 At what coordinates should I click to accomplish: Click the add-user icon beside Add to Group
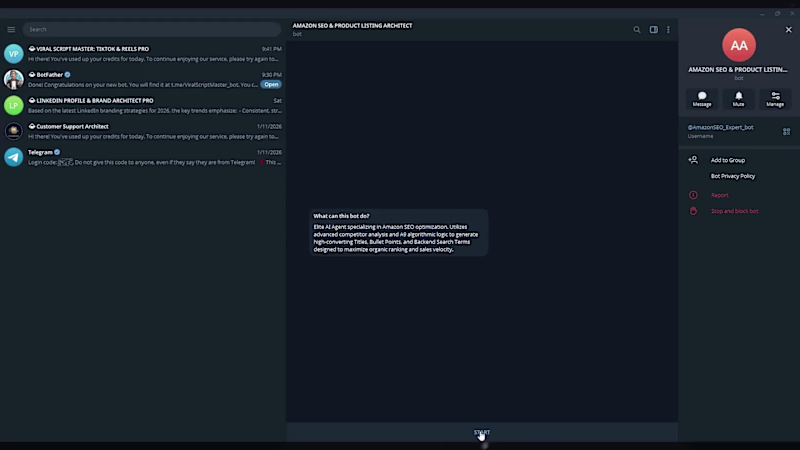coord(693,160)
